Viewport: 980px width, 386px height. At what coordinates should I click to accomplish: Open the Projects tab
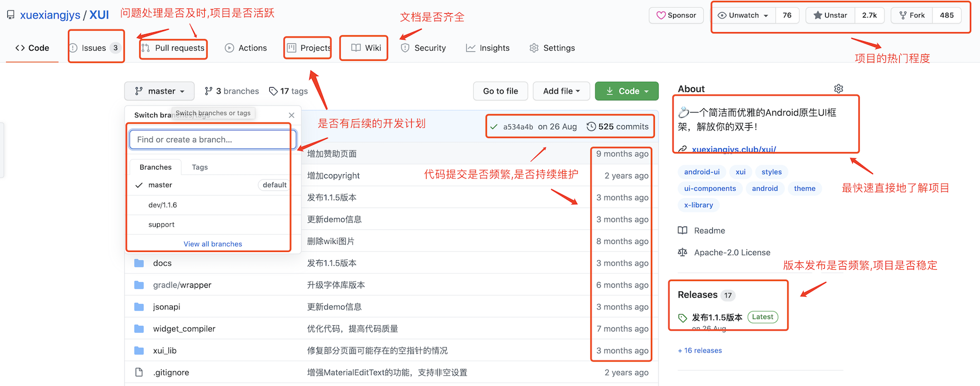coord(308,48)
